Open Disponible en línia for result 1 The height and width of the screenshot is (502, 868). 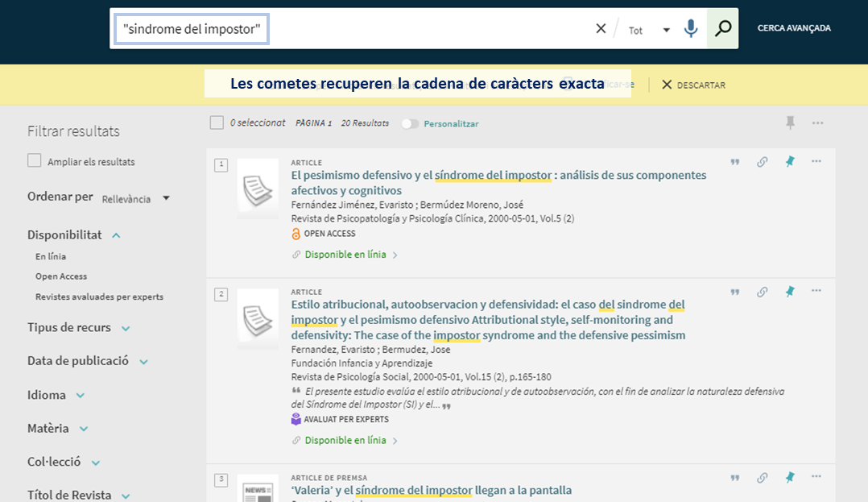pyautogui.click(x=345, y=255)
